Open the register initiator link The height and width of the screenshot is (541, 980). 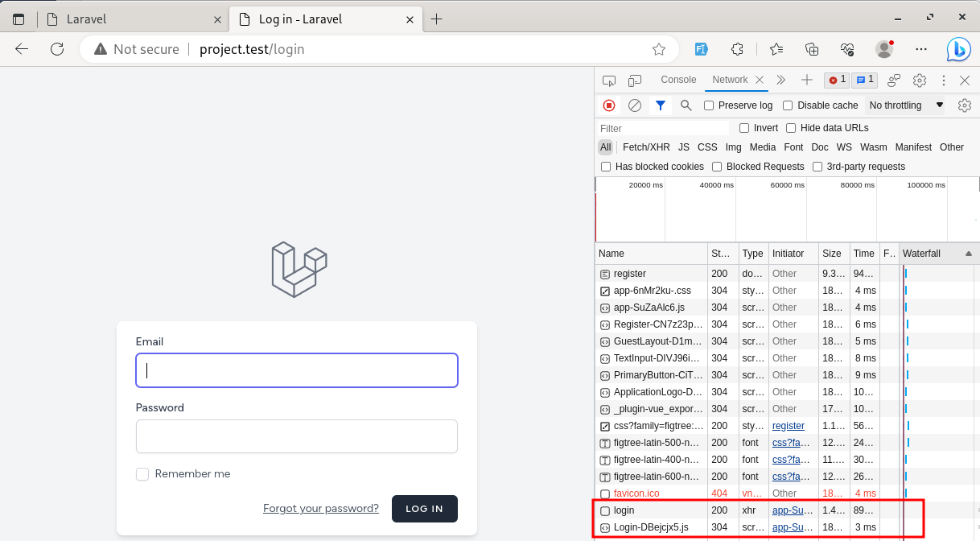[x=789, y=426]
